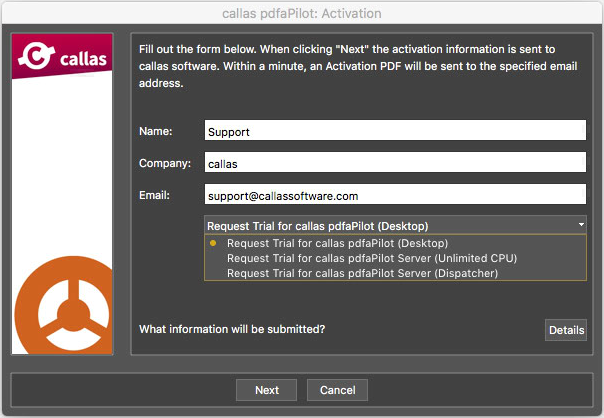Click the "Company:" label
Viewport: 604px width, 418px height.
coord(165,163)
